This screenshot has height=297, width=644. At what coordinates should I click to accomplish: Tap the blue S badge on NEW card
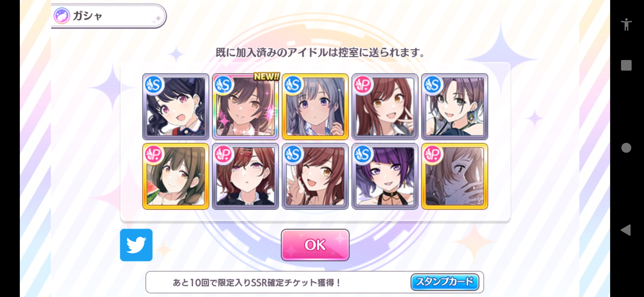(x=223, y=85)
